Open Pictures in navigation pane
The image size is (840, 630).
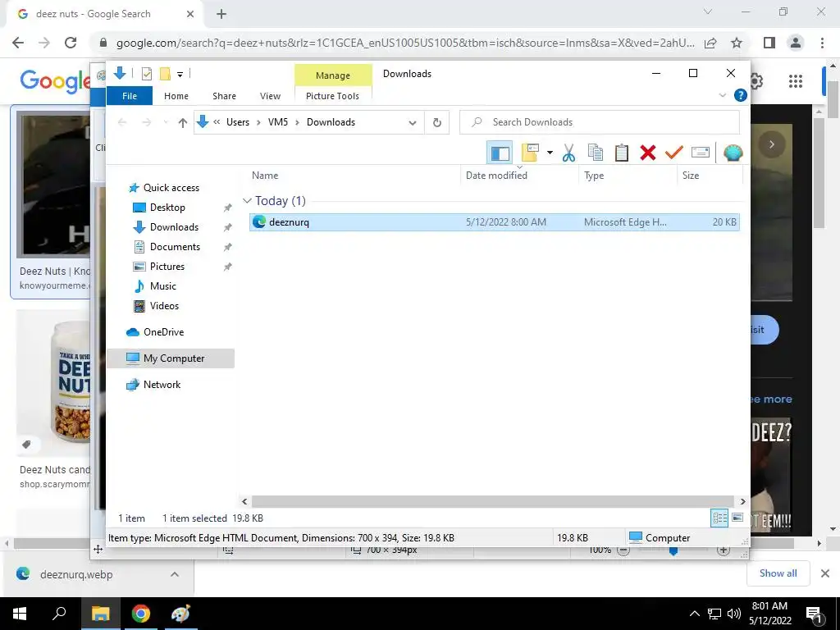(x=167, y=267)
